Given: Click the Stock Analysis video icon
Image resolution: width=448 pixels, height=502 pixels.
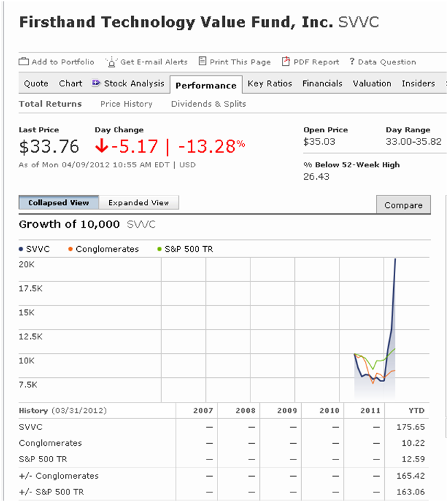Looking at the screenshot, I should (x=96, y=84).
